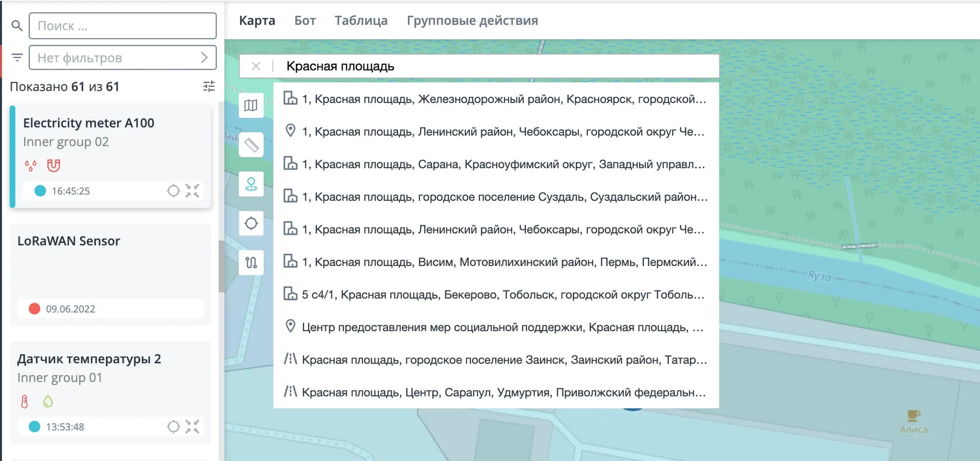980x461 pixels.
Task: Select the ruler measurement tool
Action: click(x=251, y=145)
